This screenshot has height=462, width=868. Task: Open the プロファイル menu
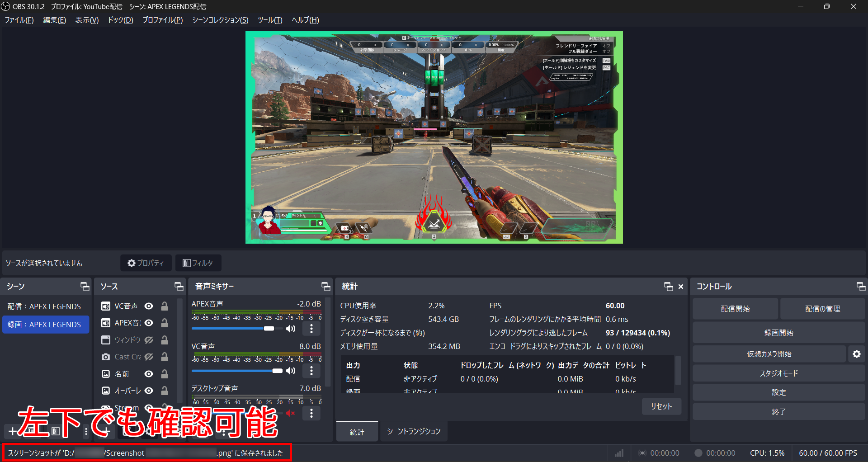coord(162,20)
